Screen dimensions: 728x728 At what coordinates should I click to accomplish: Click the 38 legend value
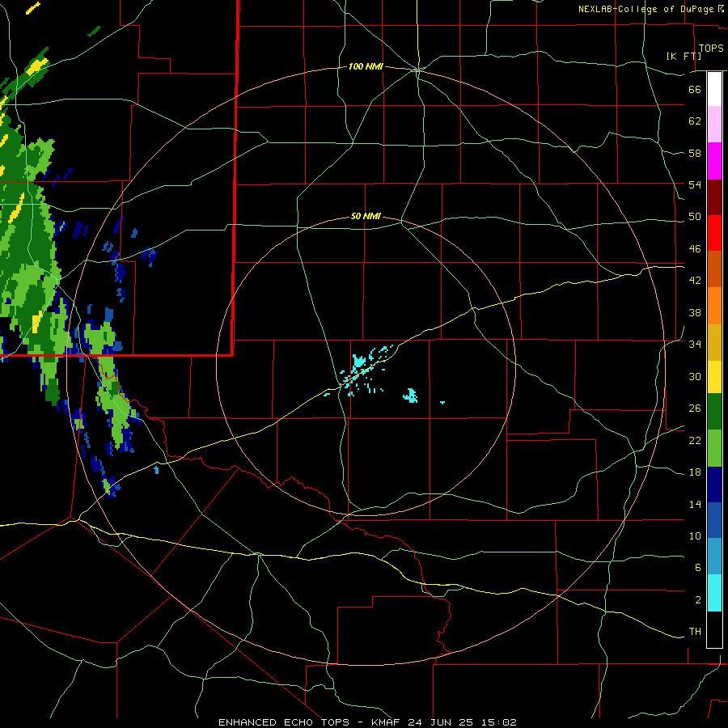tap(695, 312)
